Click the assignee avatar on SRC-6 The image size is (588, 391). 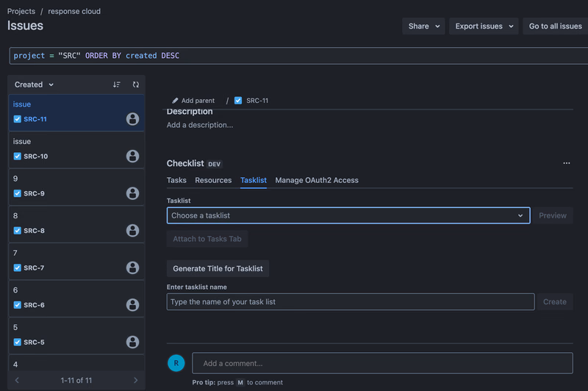click(132, 305)
